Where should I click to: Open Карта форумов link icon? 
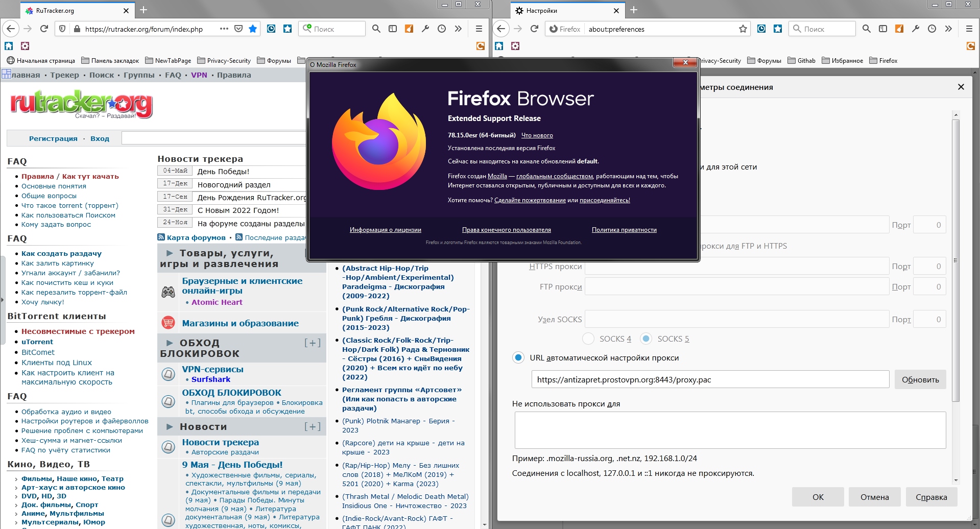pos(161,237)
